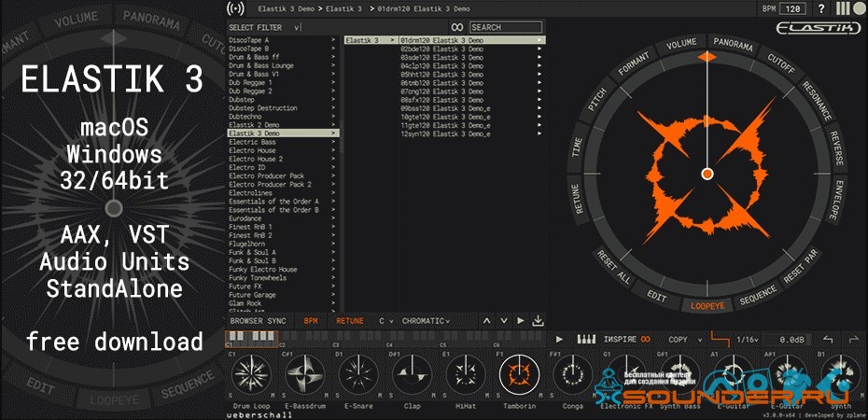Click Elastik 3 Demo in the breadcrumb path
This screenshot has width=868, height=420.
click(288, 9)
